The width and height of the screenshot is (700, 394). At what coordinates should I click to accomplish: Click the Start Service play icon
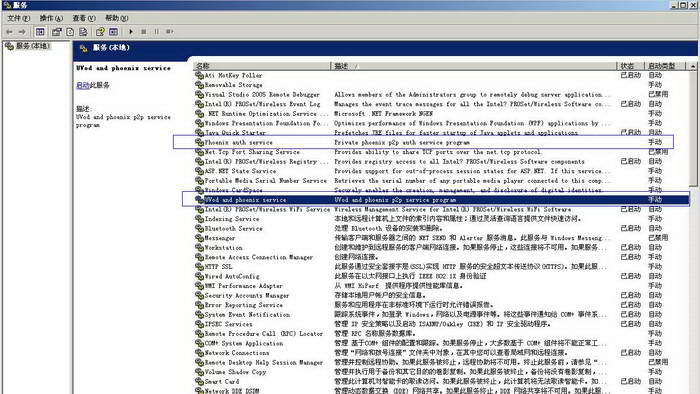coord(131,32)
